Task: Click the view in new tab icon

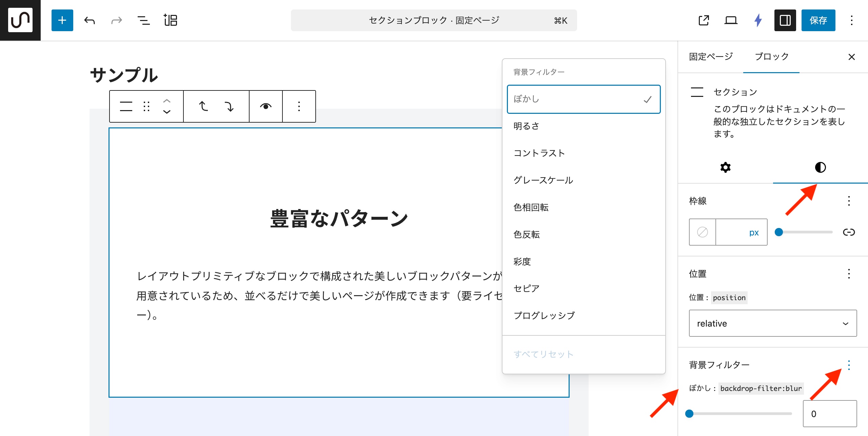Action: click(x=704, y=20)
